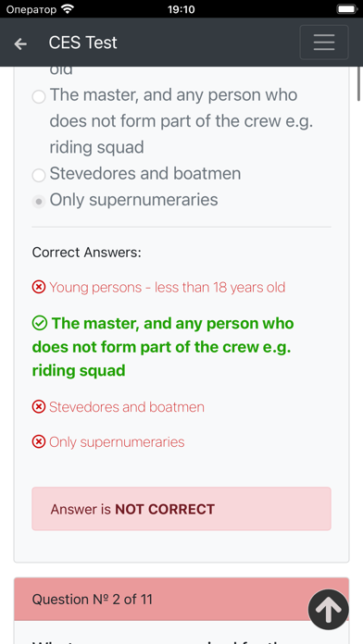363x644 pixels.
Task: Click the Stevedores and boatmen option label
Action: coord(145,174)
